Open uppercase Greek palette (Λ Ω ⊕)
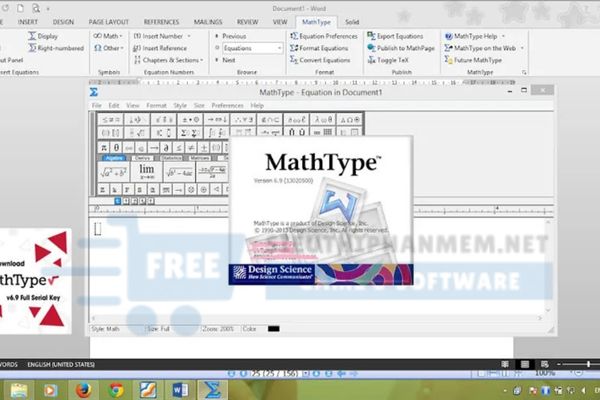600x400 pixels. pyautogui.click(x=349, y=119)
